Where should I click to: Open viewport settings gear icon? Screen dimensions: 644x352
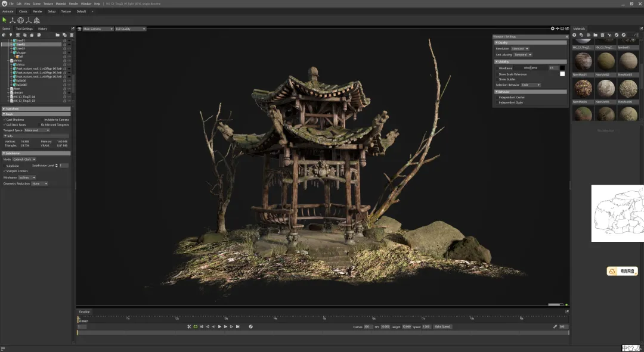(x=552, y=29)
